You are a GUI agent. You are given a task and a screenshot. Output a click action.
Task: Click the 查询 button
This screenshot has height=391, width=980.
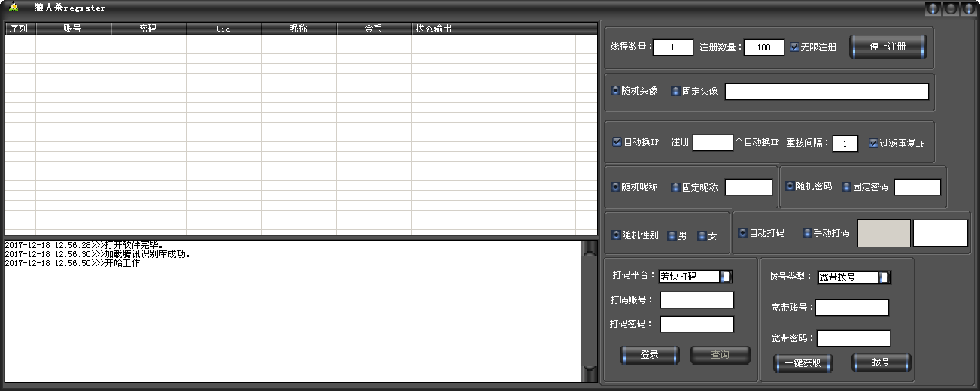click(721, 355)
